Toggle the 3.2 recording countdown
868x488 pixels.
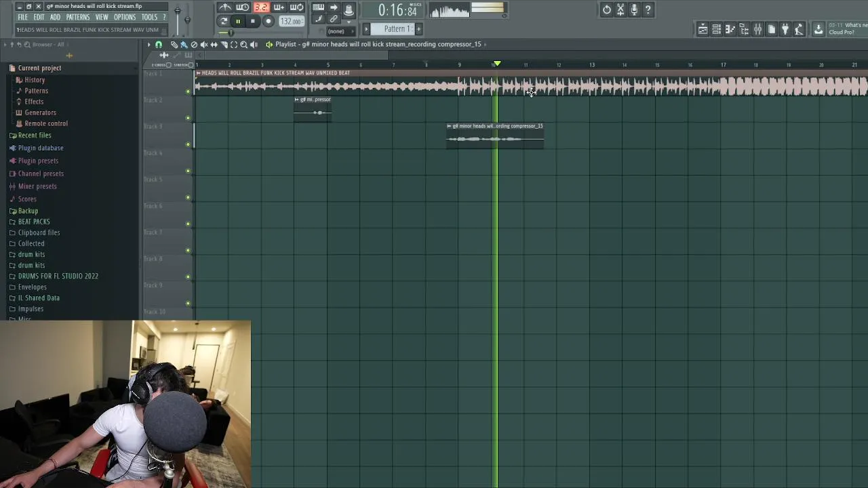pyautogui.click(x=261, y=7)
